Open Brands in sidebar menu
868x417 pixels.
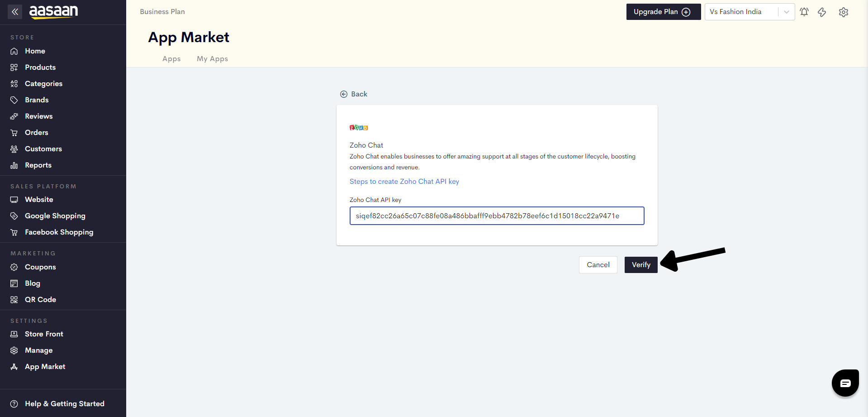tap(37, 100)
